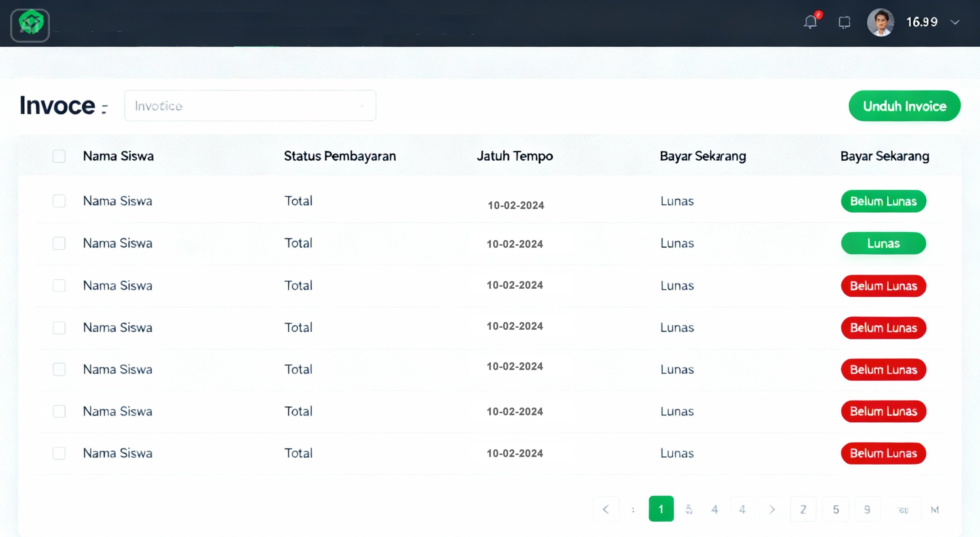Click the green Belum Lunas badge

(883, 201)
